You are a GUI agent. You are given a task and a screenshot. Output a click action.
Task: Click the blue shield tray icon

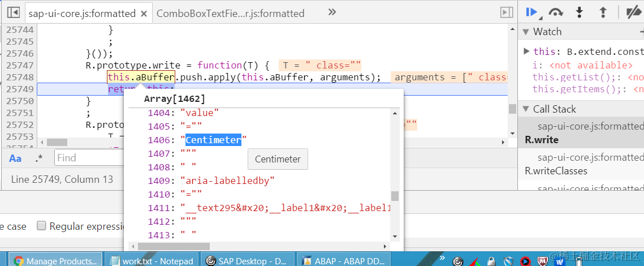tap(508, 261)
